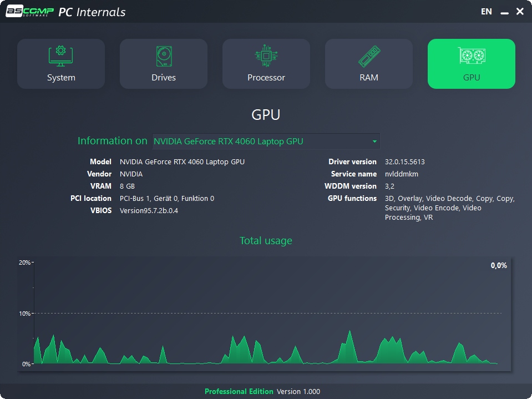Click the Total usage heading
The height and width of the screenshot is (399, 532).
pos(266,240)
